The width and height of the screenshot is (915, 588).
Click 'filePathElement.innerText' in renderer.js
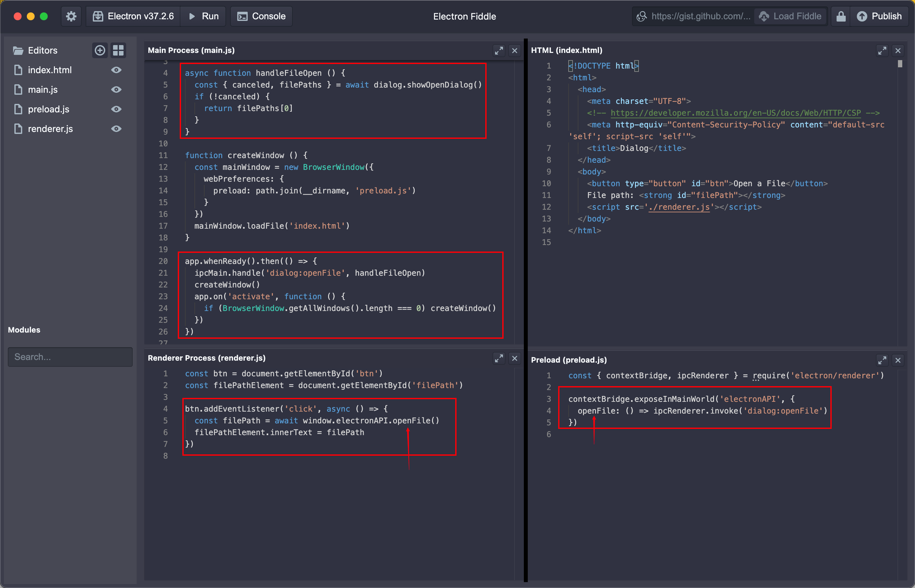(253, 433)
